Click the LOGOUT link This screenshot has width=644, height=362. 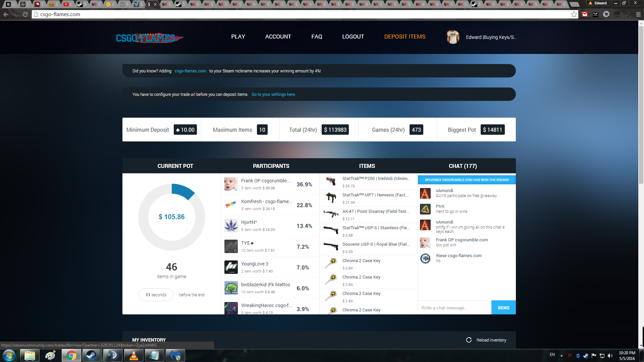[353, 37]
